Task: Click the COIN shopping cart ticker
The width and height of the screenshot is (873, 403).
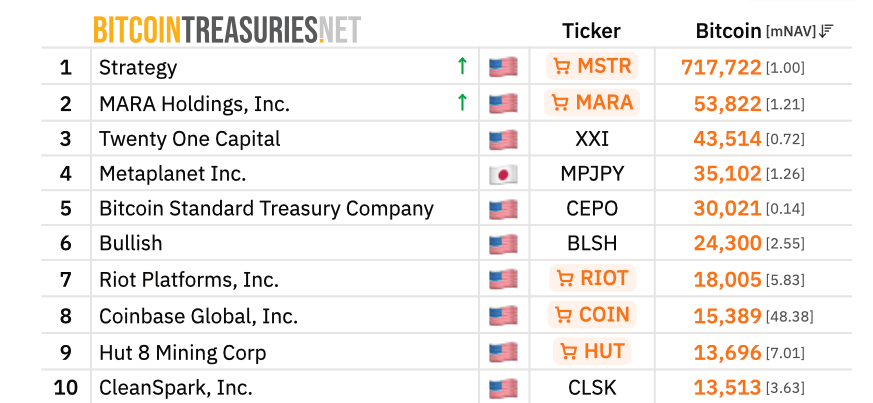Action: click(x=591, y=315)
